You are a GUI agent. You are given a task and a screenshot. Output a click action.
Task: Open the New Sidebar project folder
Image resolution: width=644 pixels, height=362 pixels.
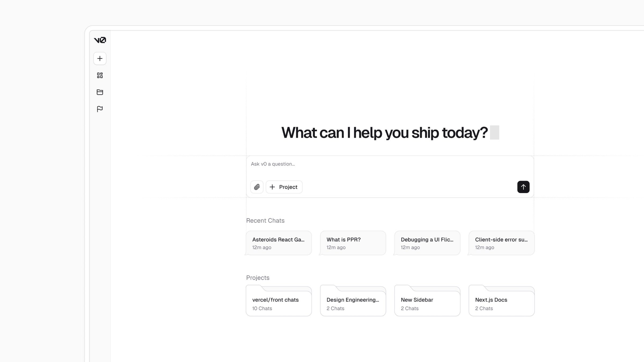coord(427,303)
